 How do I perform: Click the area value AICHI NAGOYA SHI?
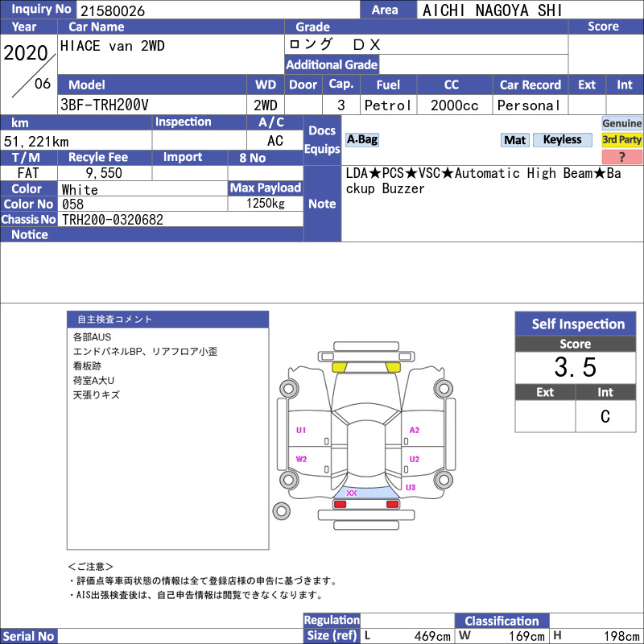click(492, 10)
